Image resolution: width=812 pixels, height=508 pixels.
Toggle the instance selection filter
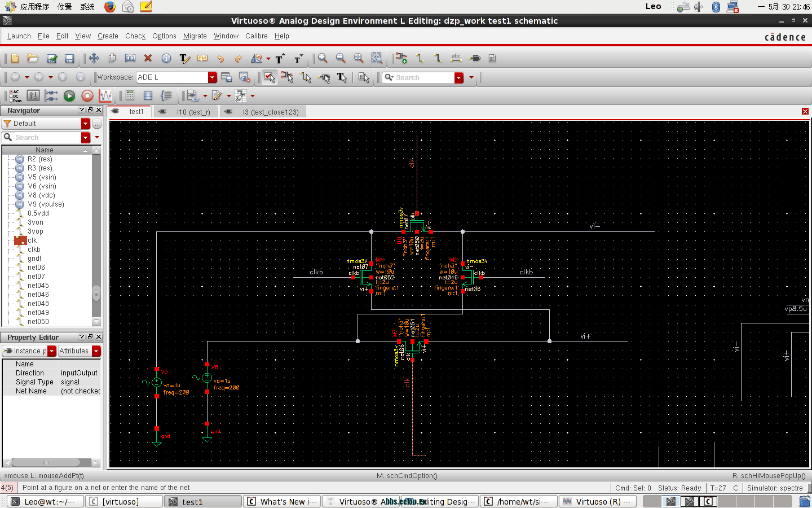coord(288,77)
